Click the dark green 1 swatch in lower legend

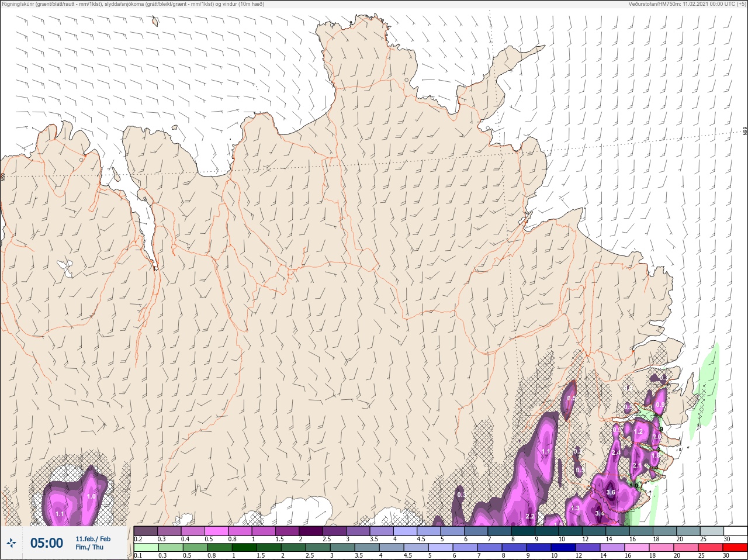click(x=244, y=548)
